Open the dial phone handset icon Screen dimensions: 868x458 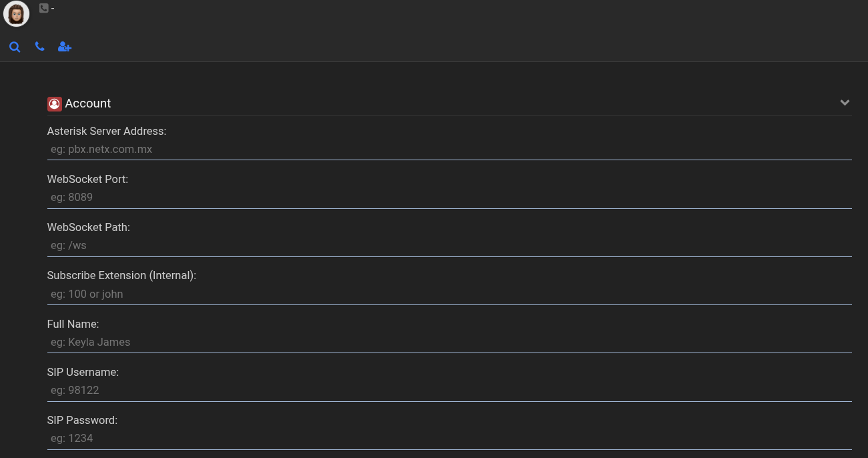pos(40,47)
